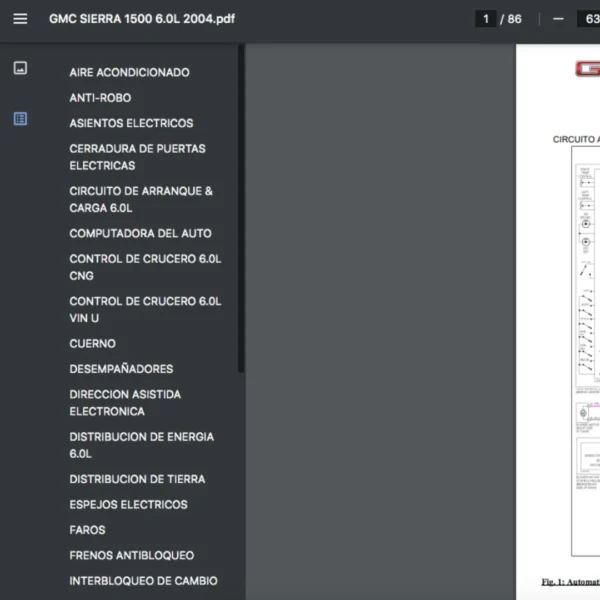
Task: Click the zoom percentage field
Action: coord(589,19)
